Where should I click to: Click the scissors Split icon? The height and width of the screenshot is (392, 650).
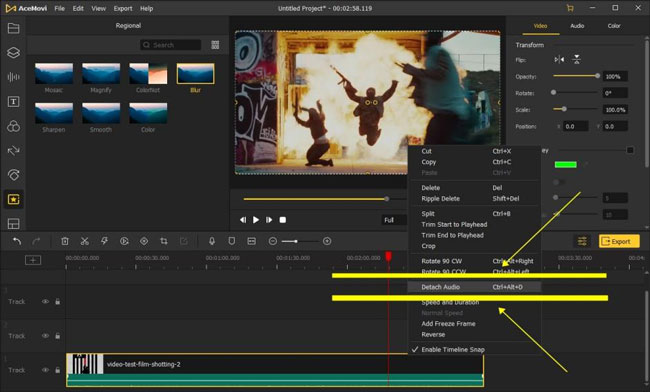85,241
